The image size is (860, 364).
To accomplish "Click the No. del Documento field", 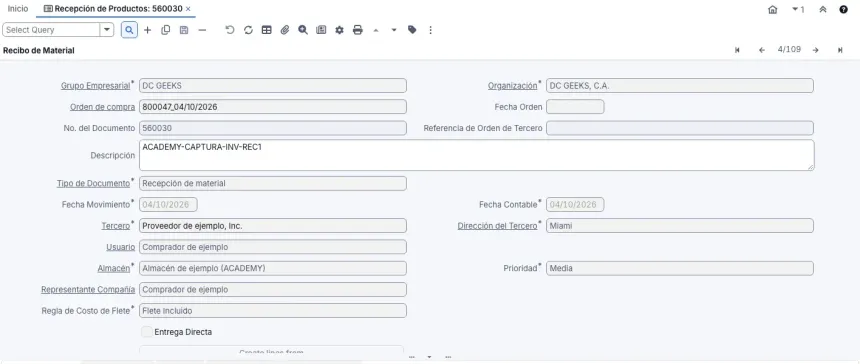I will (273, 128).
